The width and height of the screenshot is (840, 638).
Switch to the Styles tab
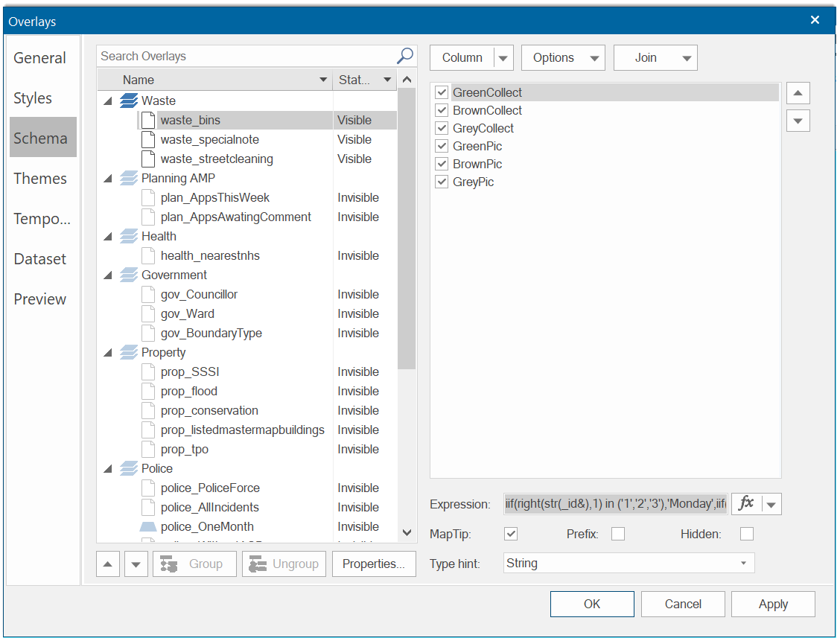(x=33, y=98)
